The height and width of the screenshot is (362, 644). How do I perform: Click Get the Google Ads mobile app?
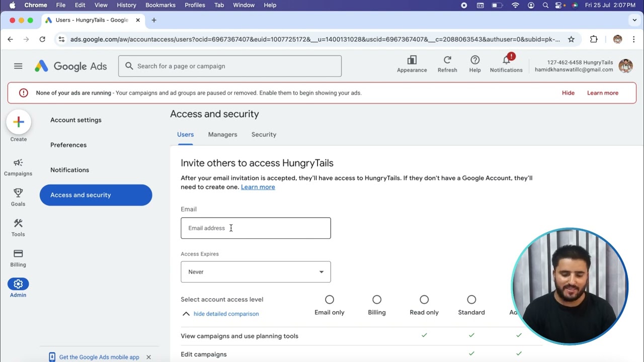[99, 357]
